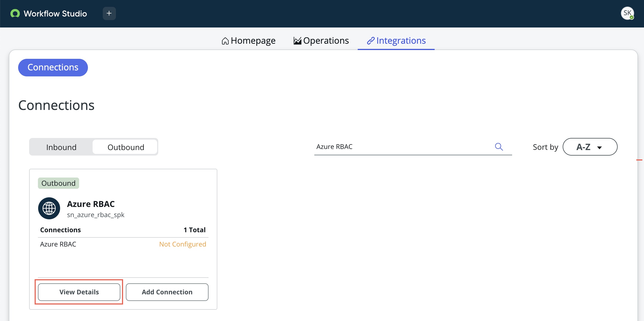
Task: Click View Details for Azure RBAC
Action: (x=79, y=292)
